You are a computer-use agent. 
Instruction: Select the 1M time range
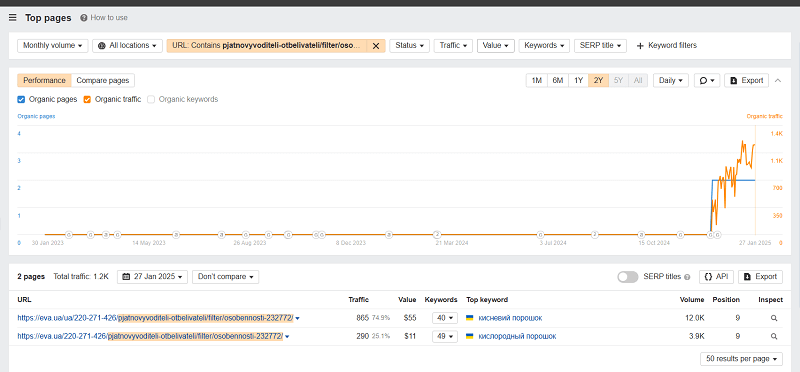click(536, 81)
